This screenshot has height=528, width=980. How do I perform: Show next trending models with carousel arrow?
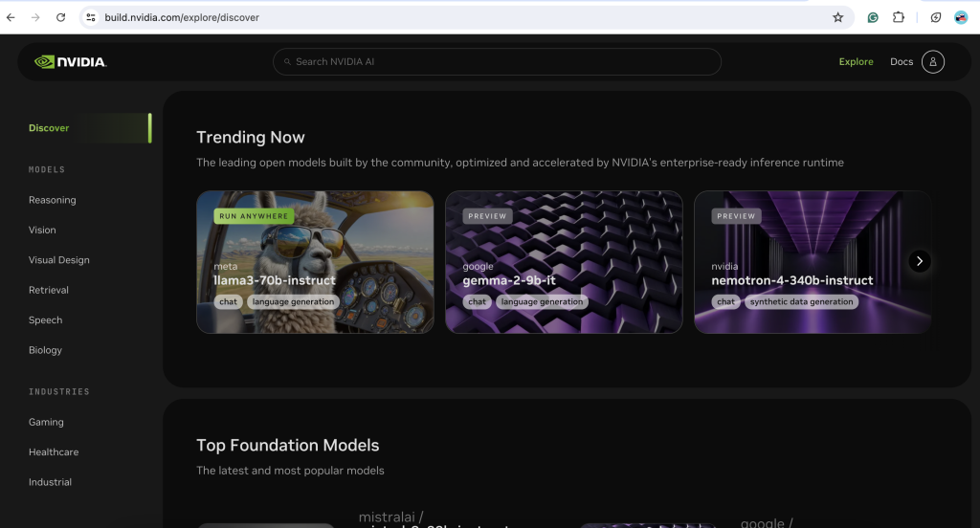point(919,261)
